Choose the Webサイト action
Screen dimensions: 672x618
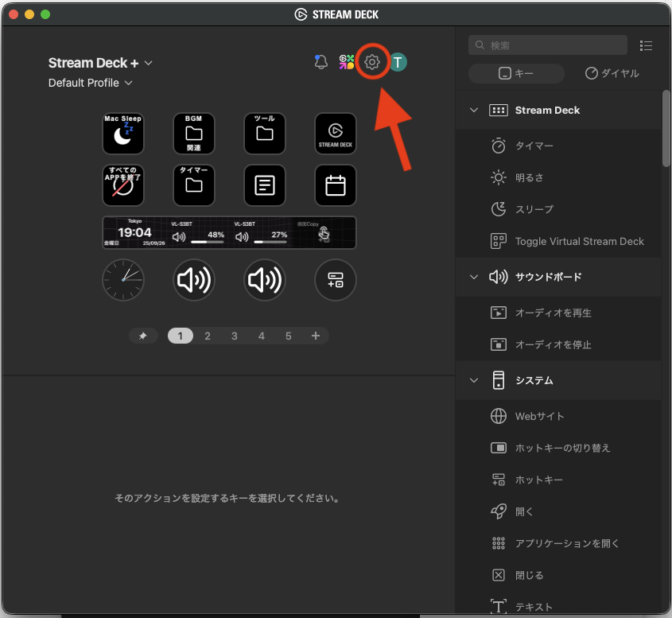pyautogui.click(x=559, y=416)
